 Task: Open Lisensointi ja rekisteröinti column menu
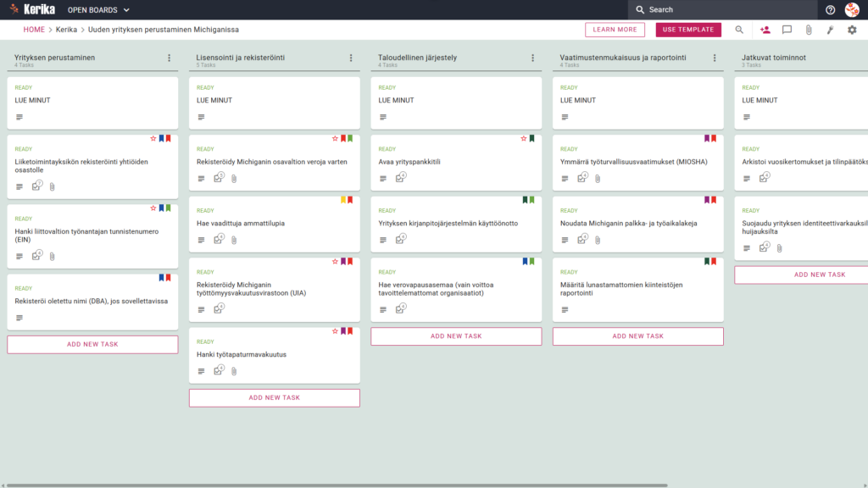pyautogui.click(x=351, y=58)
